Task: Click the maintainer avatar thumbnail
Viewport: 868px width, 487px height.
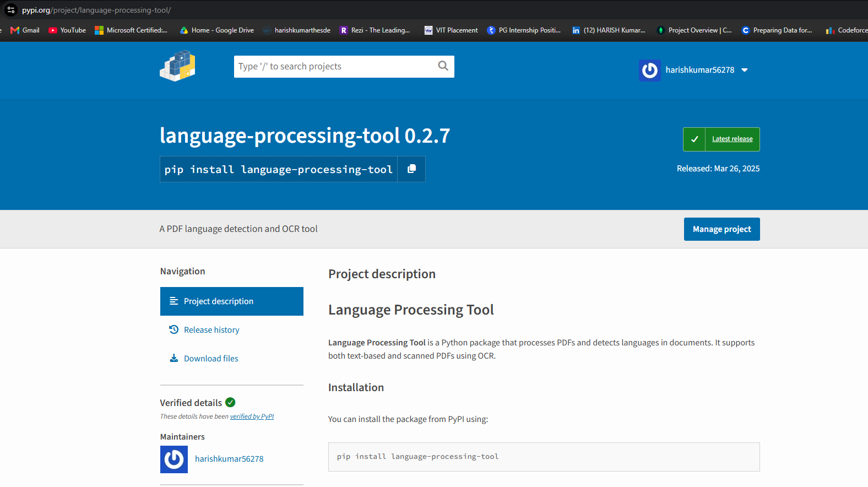Action: click(174, 459)
